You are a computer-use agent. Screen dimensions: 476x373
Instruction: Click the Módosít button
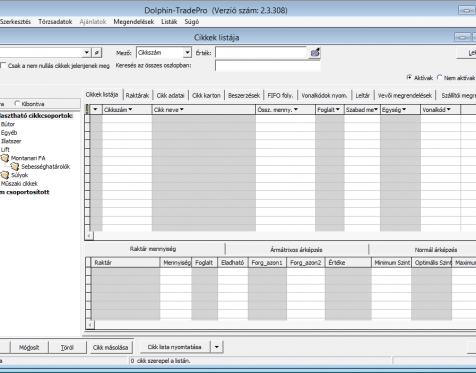(29, 347)
